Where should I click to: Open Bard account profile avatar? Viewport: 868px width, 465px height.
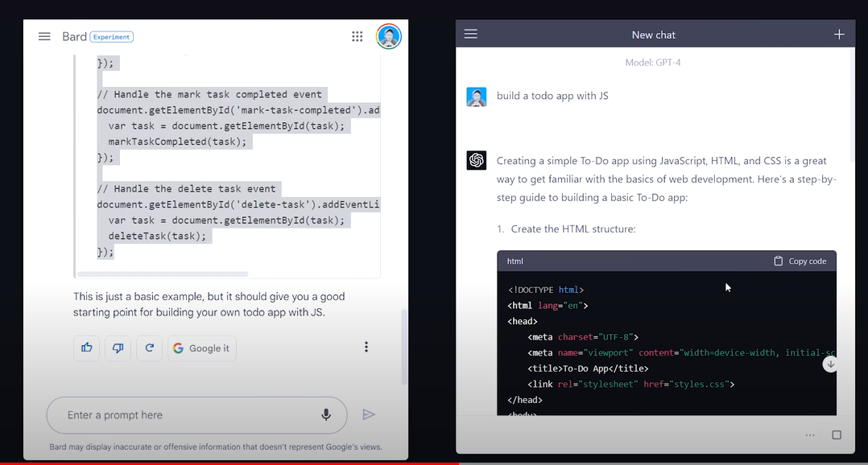click(x=389, y=36)
